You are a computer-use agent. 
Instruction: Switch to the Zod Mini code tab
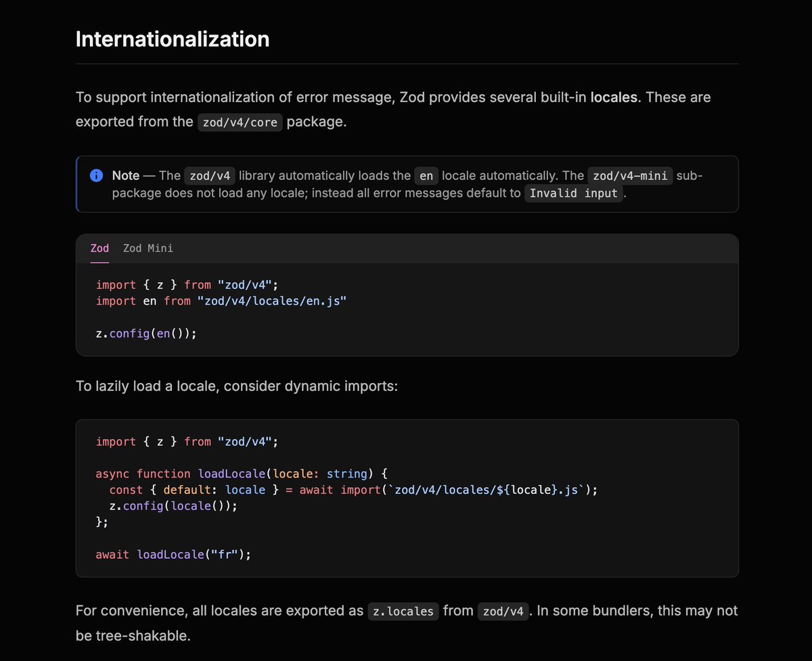click(148, 248)
